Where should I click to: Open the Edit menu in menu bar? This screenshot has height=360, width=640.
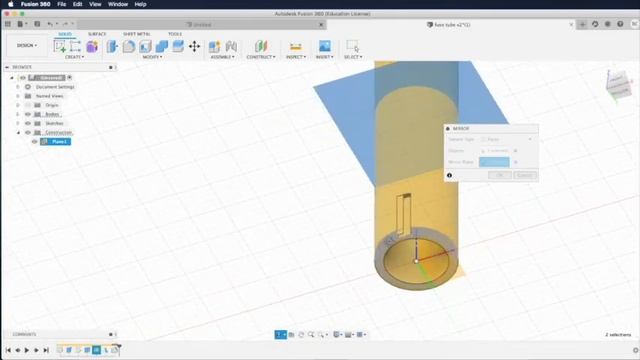[78, 4]
